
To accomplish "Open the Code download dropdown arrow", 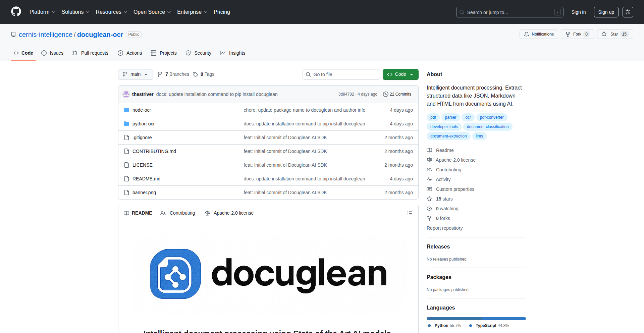I will [412, 74].
